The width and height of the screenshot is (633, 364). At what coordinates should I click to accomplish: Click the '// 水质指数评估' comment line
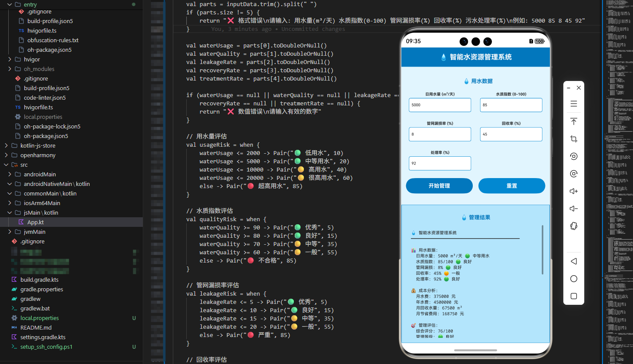(209, 211)
